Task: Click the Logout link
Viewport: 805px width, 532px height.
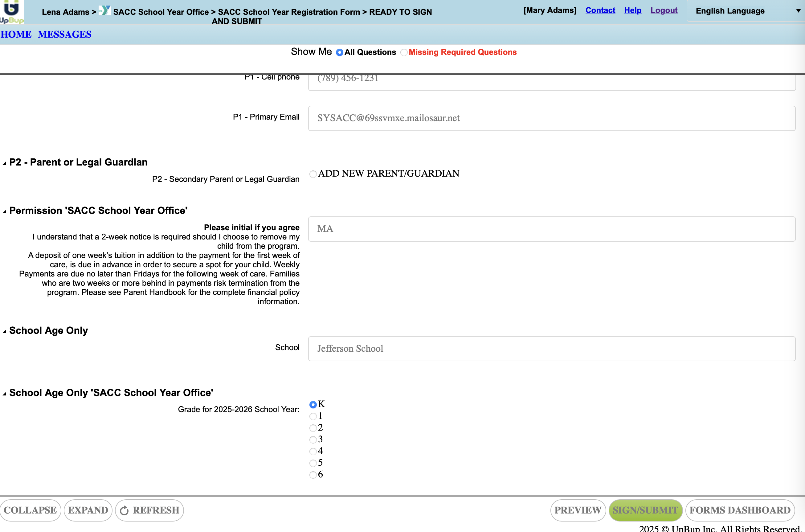Action: tap(664, 10)
